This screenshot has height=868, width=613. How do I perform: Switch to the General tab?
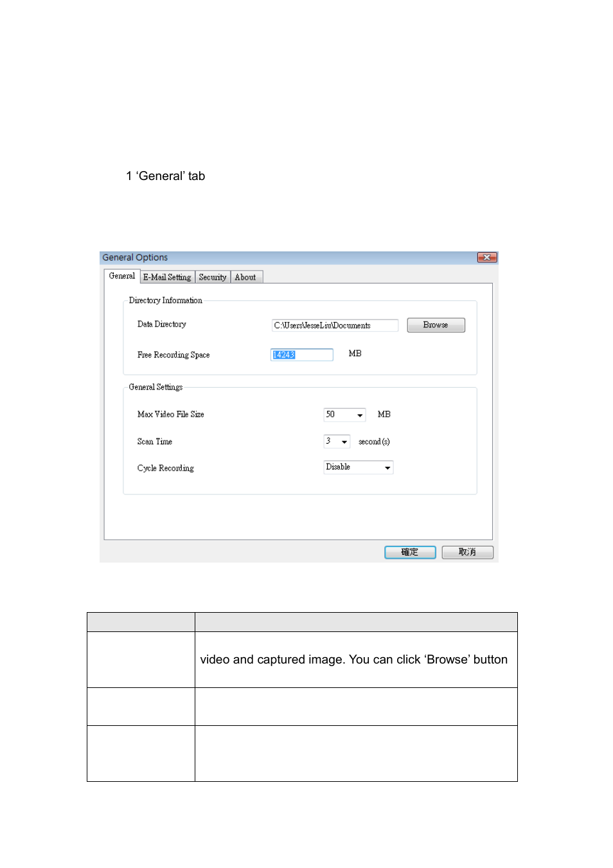[x=121, y=276]
